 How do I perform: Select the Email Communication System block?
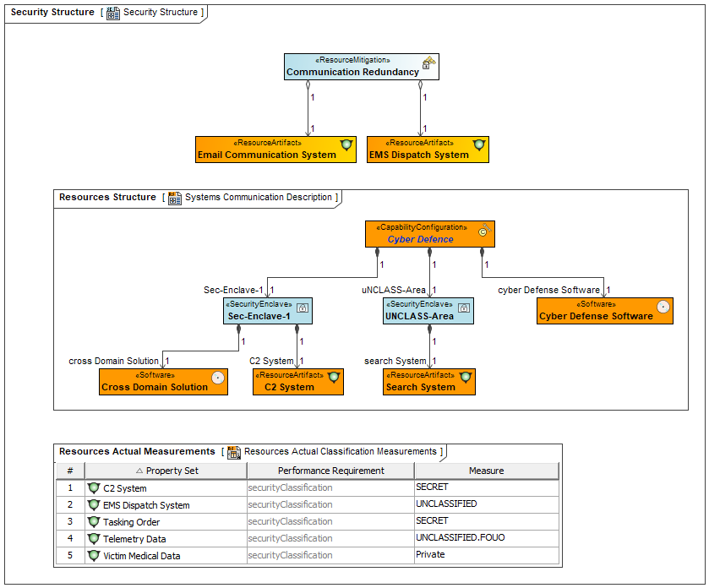(275, 150)
